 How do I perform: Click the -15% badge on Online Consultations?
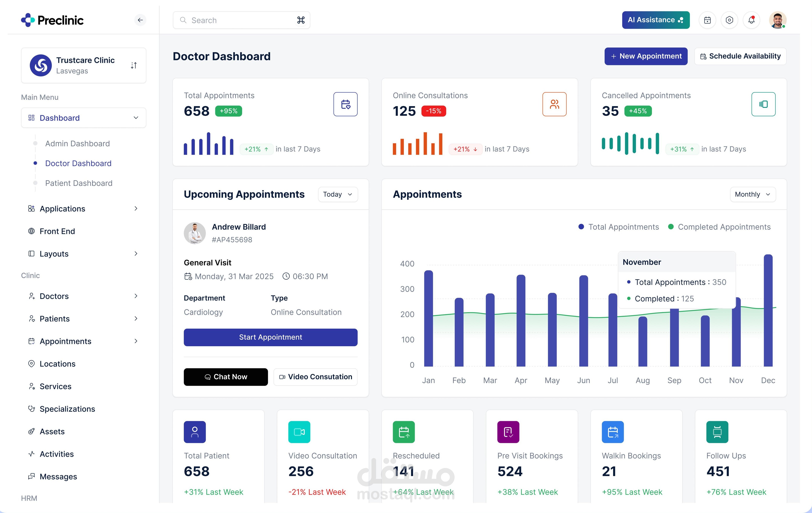point(434,111)
